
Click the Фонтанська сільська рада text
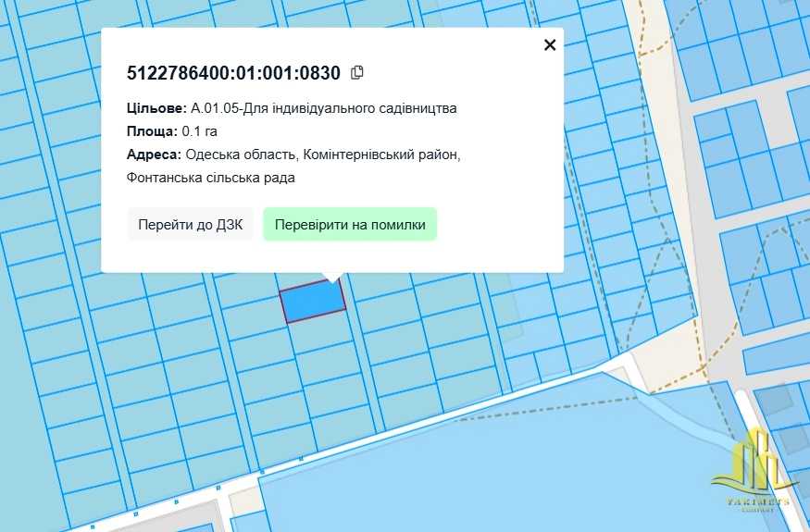pos(211,179)
